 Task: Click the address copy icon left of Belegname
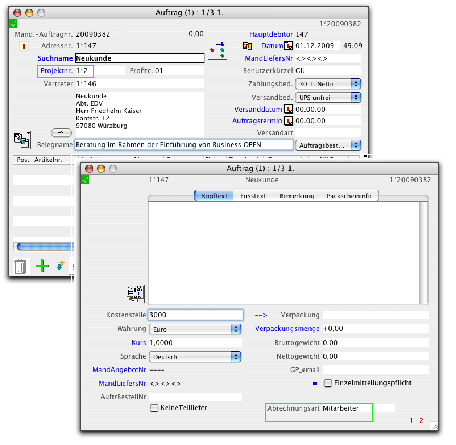click(x=22, y=140)
